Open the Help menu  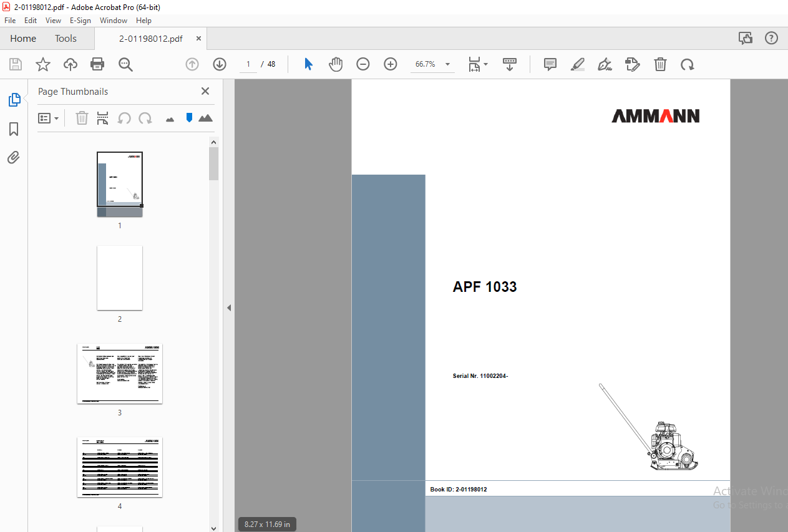(143, 20)
